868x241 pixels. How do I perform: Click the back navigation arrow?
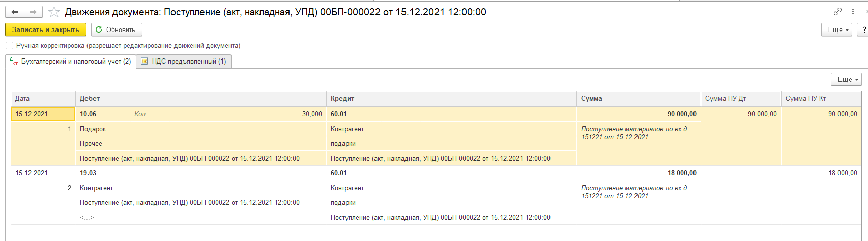point(15,12)
